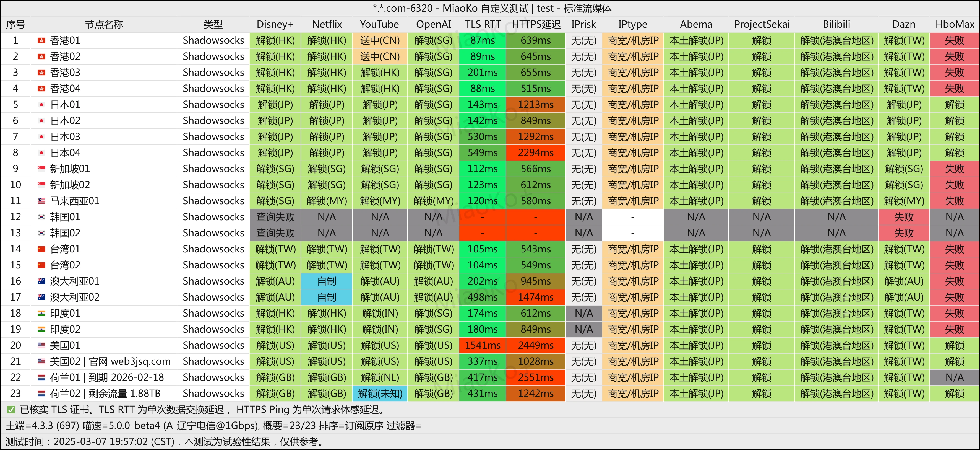Click the 解锁(未知) YouTube cell for 荷兰02
Screen dimensions: 980x450
click(x=380, y=393)
